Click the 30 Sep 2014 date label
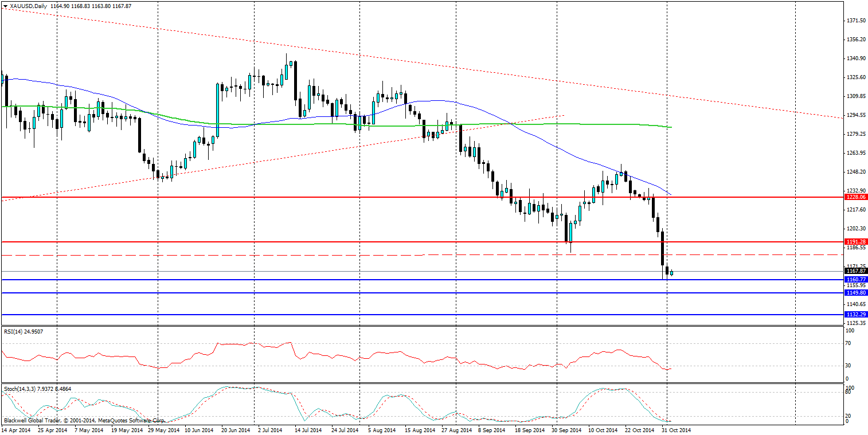 click(567, 430)
